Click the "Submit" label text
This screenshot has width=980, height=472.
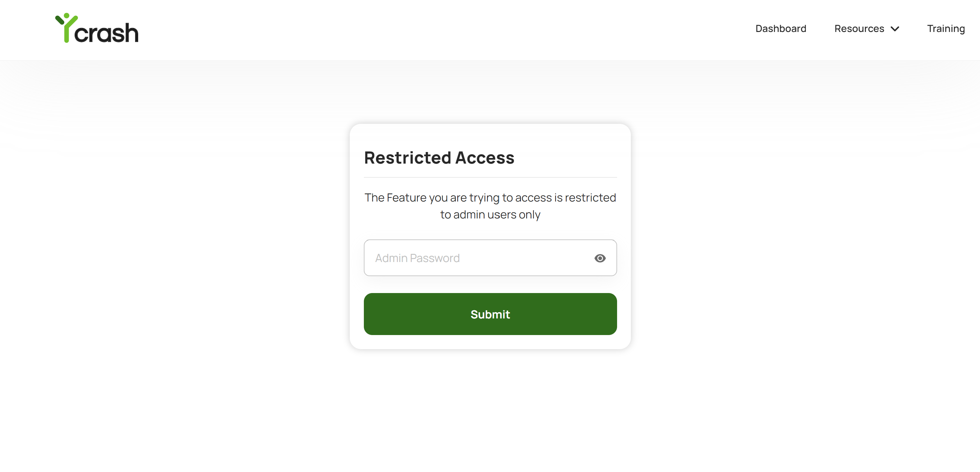click(x=490, y=315)
